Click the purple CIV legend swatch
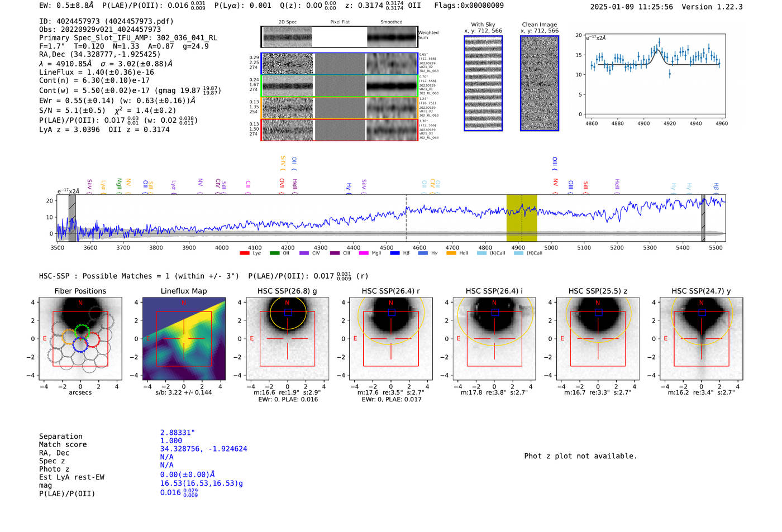The width and height of the screenshot is (782, 532). (x=304, y=253)
